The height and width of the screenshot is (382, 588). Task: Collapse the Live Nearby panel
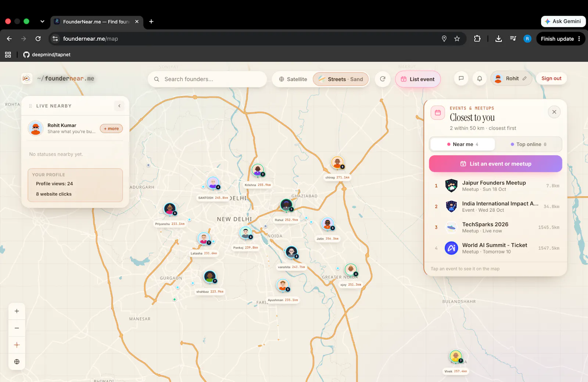pyautogui.click(x=119, y=106)
